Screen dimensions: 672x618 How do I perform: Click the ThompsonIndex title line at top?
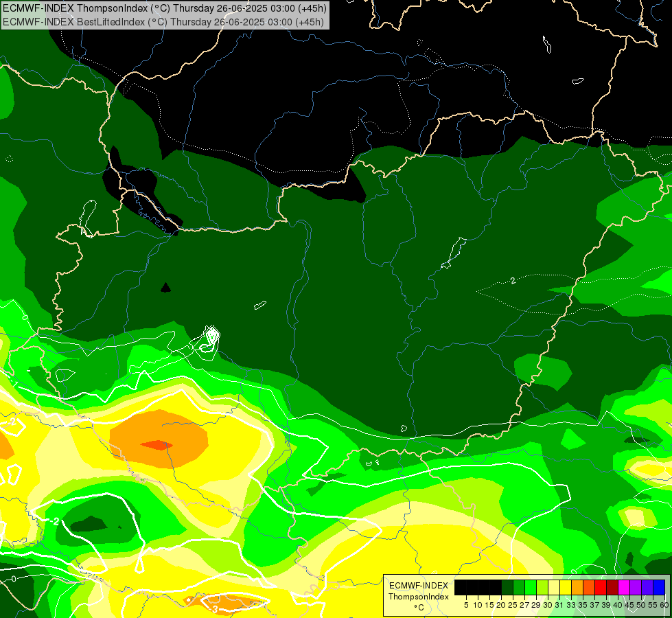(165, 8)
